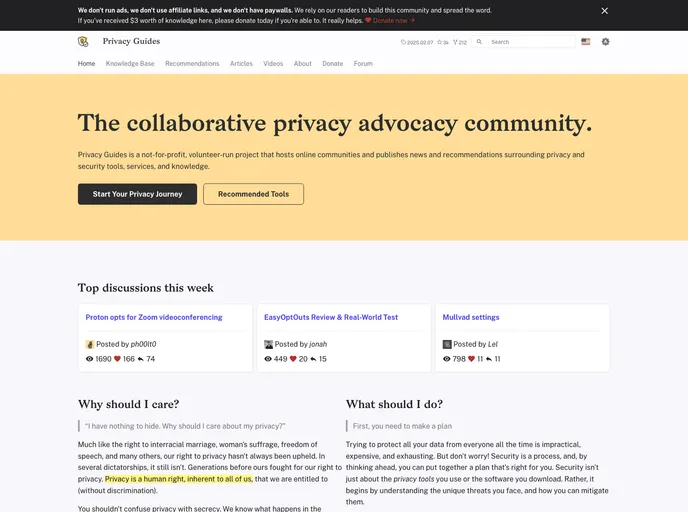The height and width of the screenshot is (512, 688).
Task: Click the Donate now link in banner
Action: tap(393, 21)
